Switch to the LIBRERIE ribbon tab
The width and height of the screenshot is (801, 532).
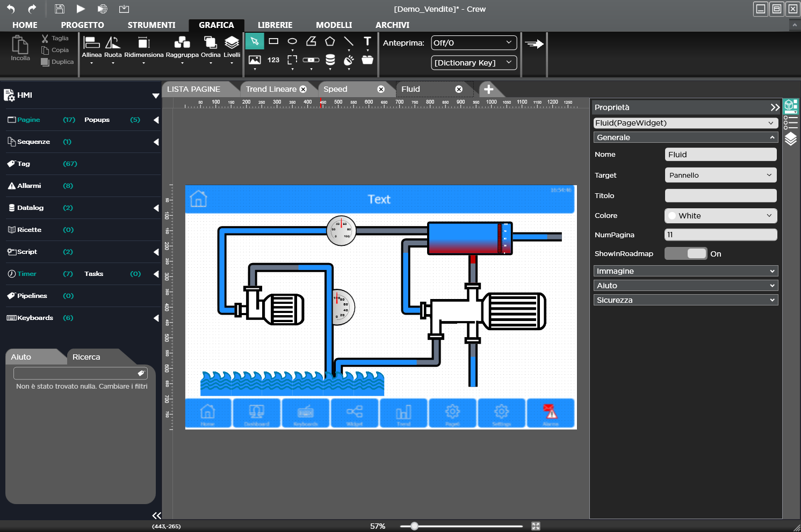pos(275,25)
